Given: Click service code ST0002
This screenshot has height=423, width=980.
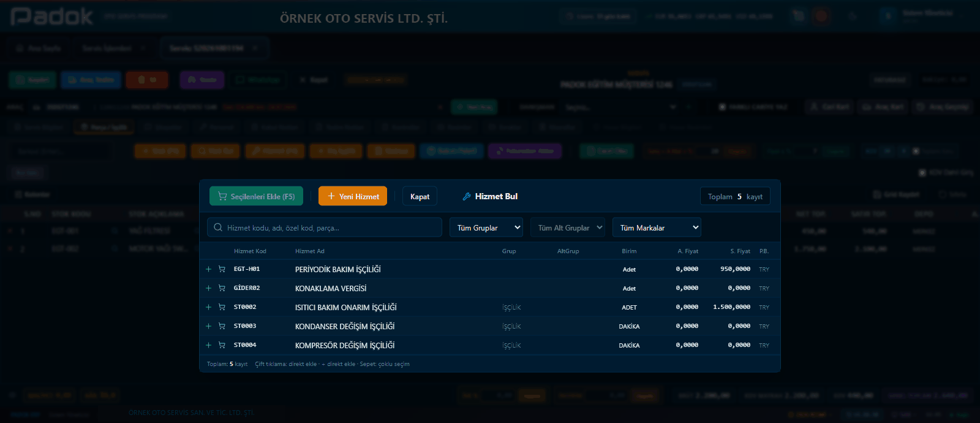Looking at the screenshot, I should click(x=245, y=307).
